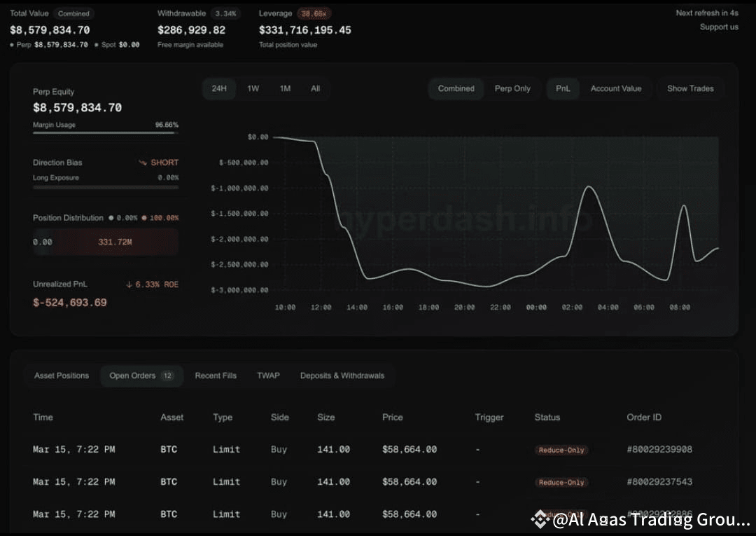
Task: Click the Margin Usage progress bar
Action: point(106,132)
